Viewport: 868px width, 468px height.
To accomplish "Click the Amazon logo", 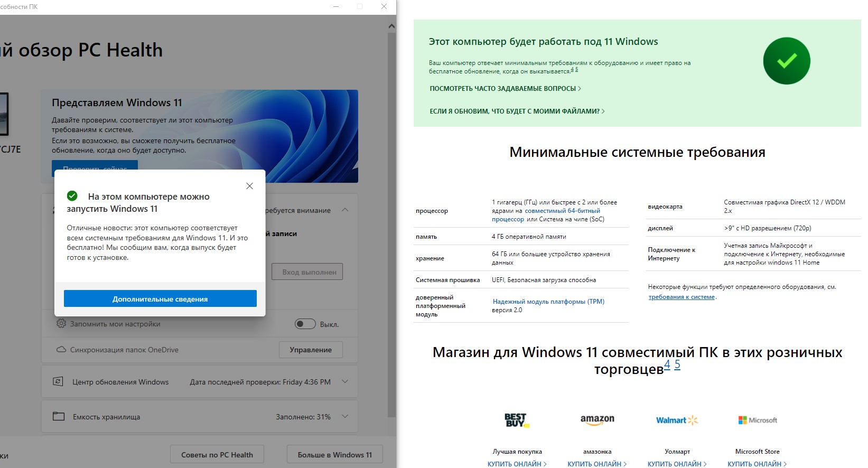I will (x=597, y=420).
